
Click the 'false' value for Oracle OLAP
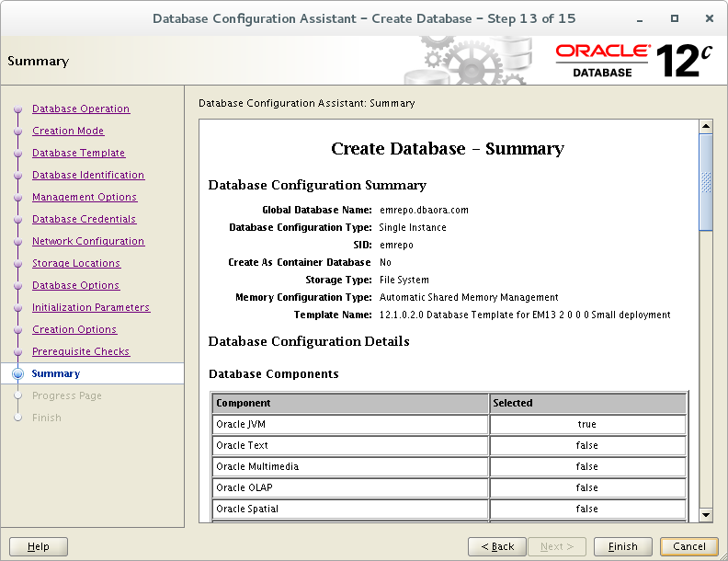pos(586,487)
